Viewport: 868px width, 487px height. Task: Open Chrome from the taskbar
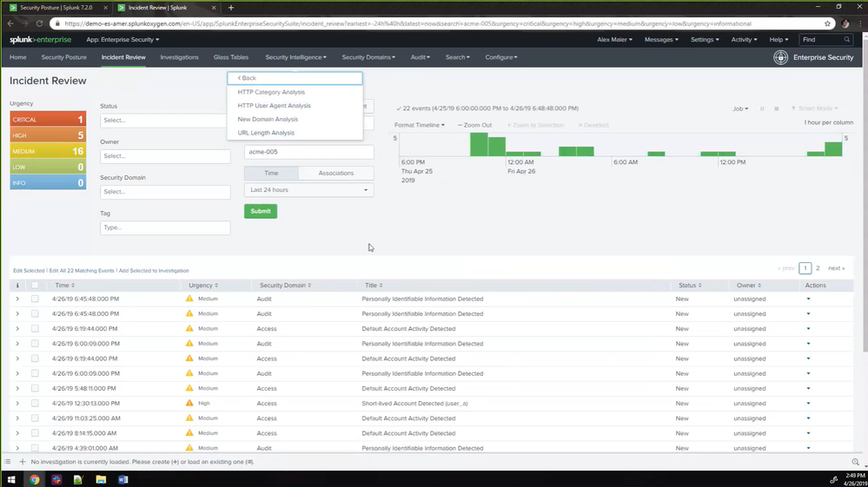pos(35,479)
